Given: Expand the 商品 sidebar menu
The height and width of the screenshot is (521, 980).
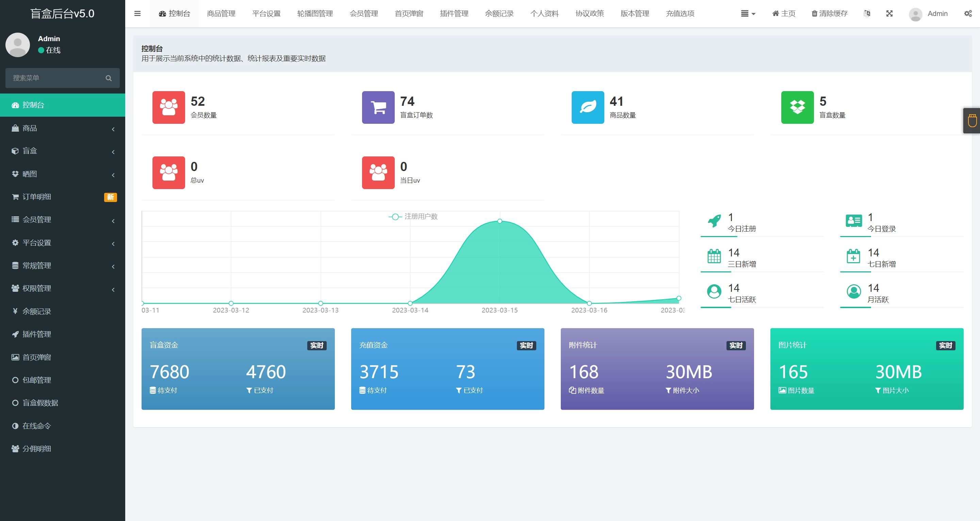Looking at the screenshot, I should pos(62,128).
